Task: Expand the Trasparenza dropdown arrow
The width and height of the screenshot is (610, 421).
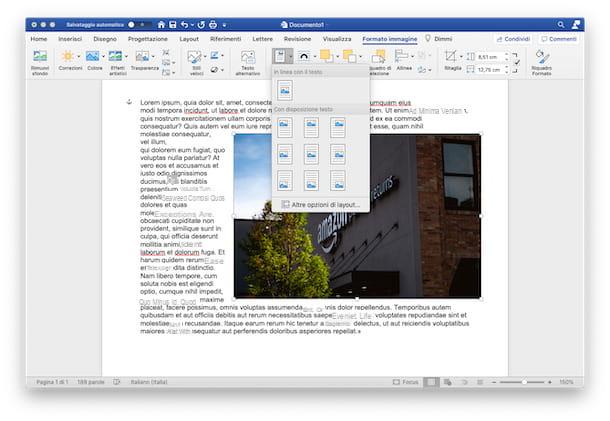Action: 153,56
